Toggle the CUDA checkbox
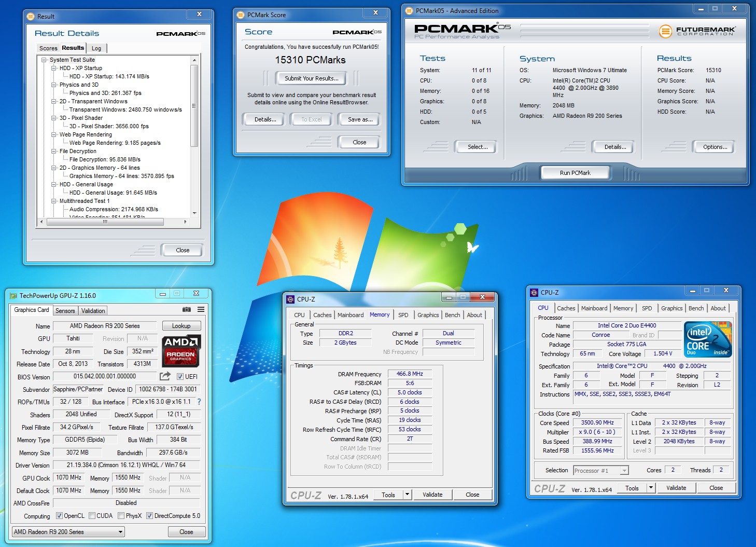The image size is (756, 547). [x=92, y=516]
